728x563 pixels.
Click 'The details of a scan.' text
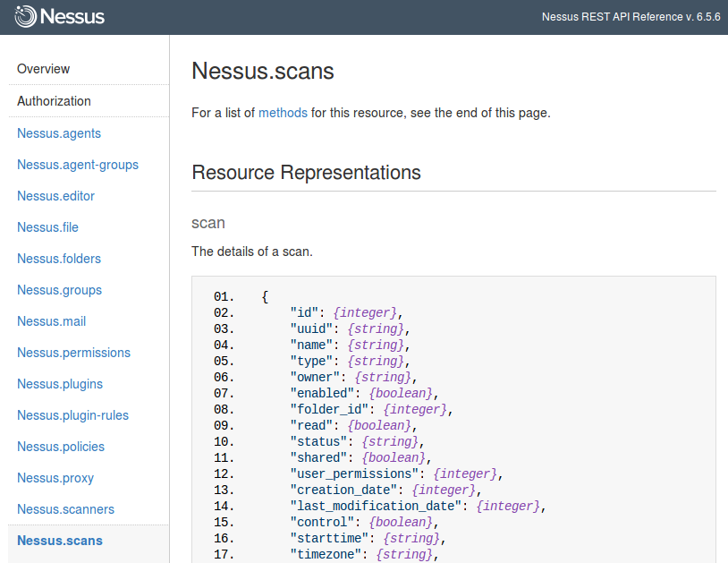pyautogui.click(x=252, y=252)
